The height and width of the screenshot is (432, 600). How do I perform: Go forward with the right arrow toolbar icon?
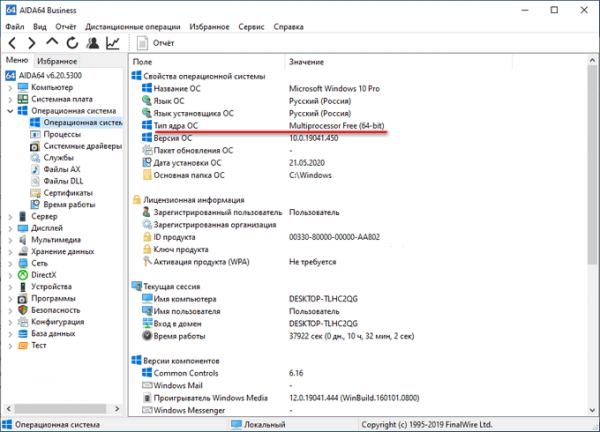pos(32,43)
